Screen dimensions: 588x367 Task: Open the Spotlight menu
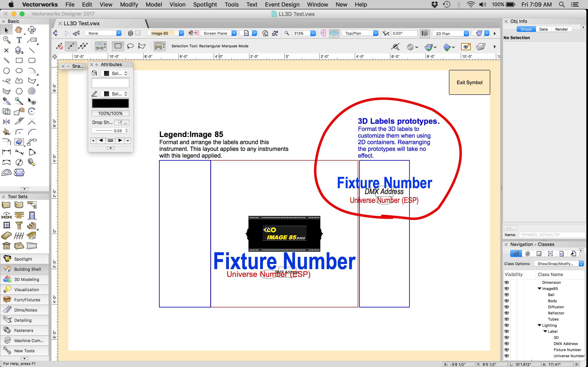tap(205, 4)
